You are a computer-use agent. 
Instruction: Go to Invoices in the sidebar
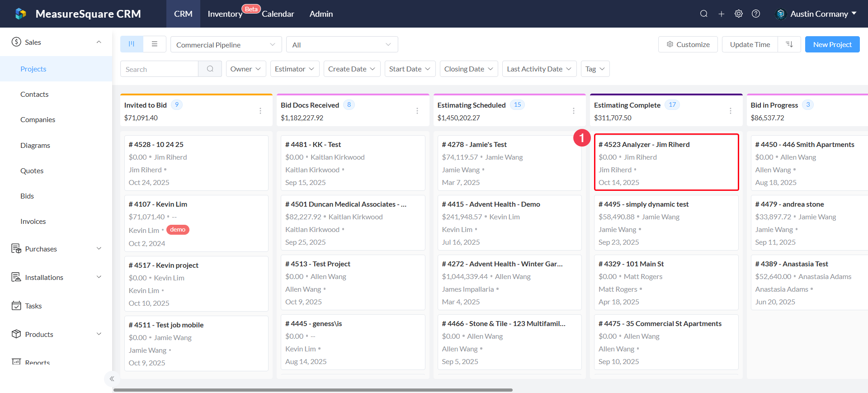coord(56,221)
